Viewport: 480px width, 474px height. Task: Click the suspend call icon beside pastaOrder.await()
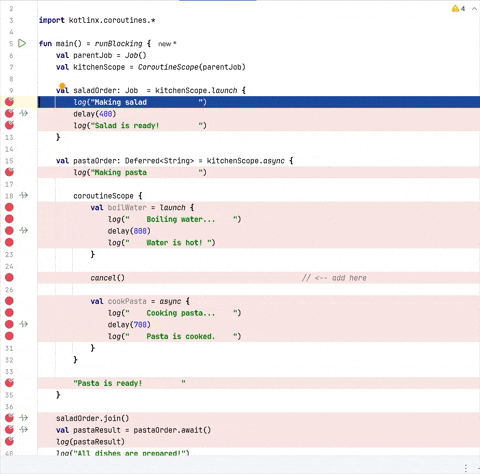pyautogui.click(x=23, y=429)
